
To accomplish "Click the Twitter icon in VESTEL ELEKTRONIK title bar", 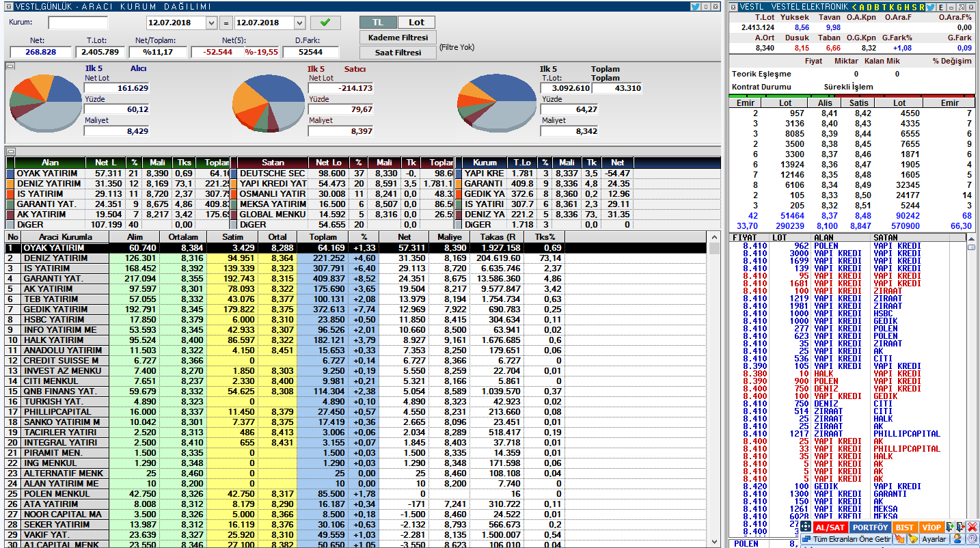I will [x=931, y=7].
